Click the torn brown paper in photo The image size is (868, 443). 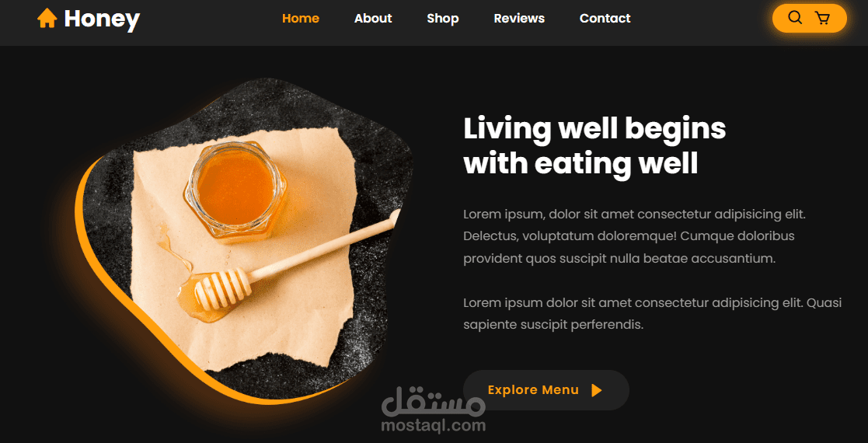point(243,249)
